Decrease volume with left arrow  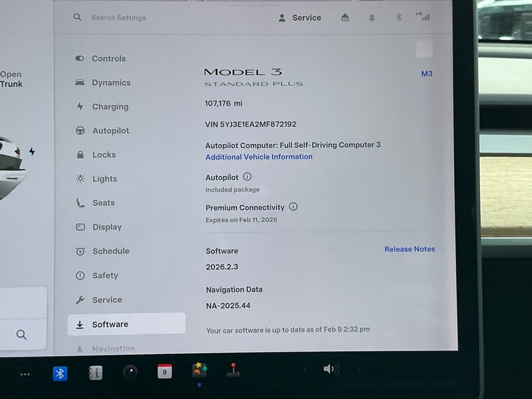(x=304, y=369)
